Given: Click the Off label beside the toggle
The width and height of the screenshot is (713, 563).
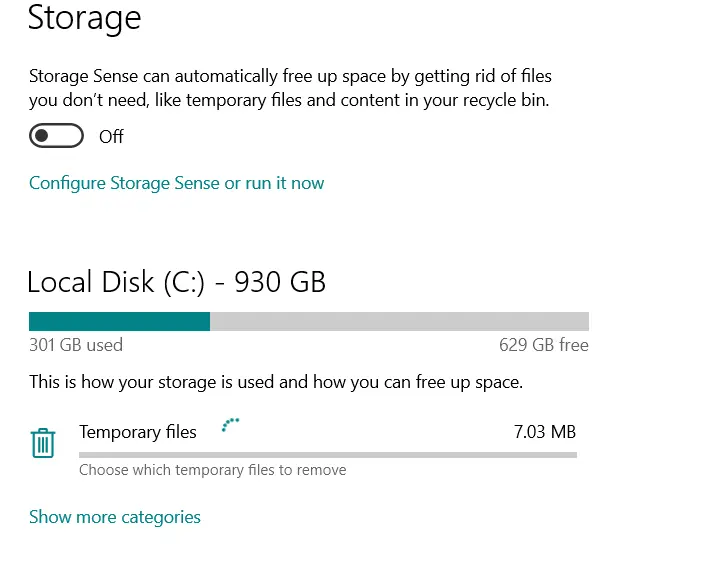Looking at the screenshot, I should click(111, 137).
